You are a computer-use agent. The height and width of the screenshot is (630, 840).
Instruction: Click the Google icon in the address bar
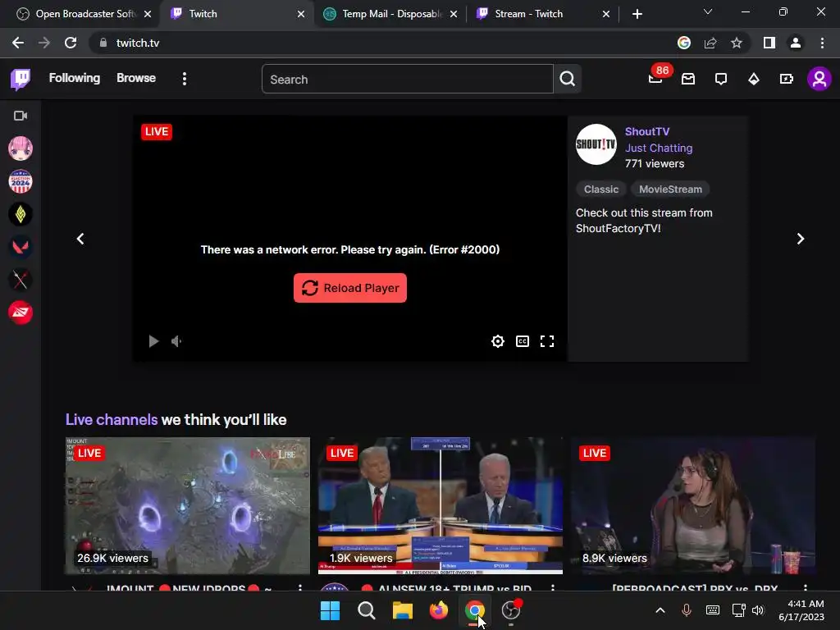(x=684, y=43)
